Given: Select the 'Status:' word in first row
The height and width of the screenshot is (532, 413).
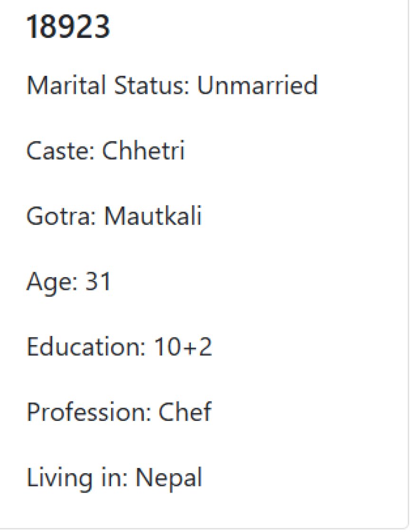Looking at the screenshot, I should pyautogui.click(x=151, y=85).
